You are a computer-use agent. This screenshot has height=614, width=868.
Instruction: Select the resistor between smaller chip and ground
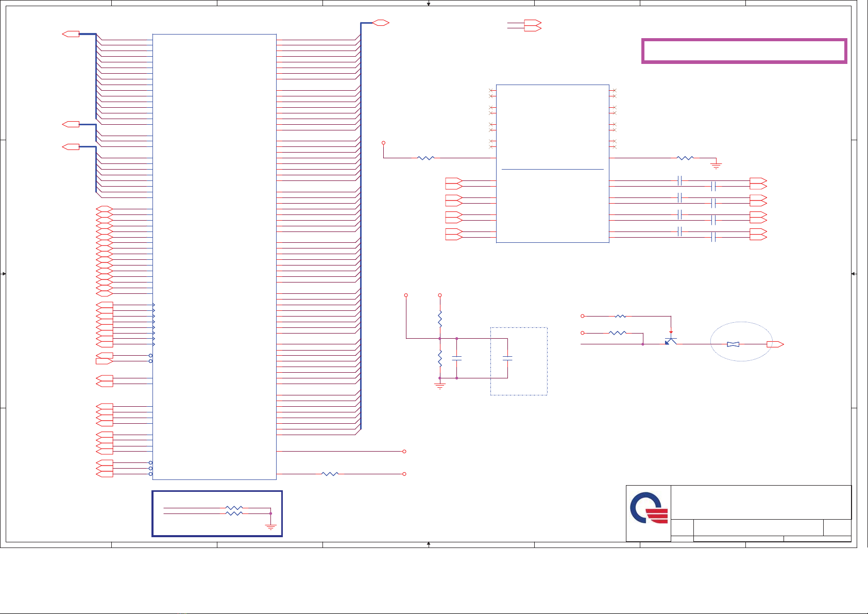coord(685,158)
